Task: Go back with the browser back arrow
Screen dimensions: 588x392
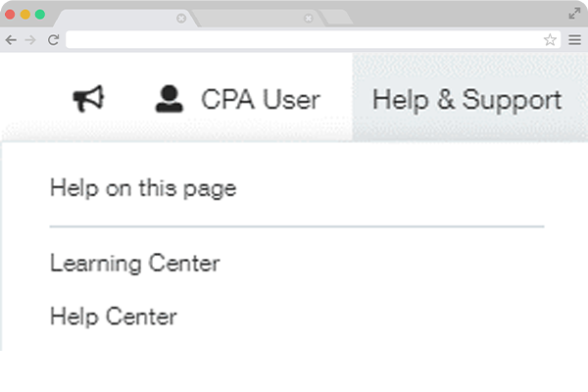Action: (11, 40)
